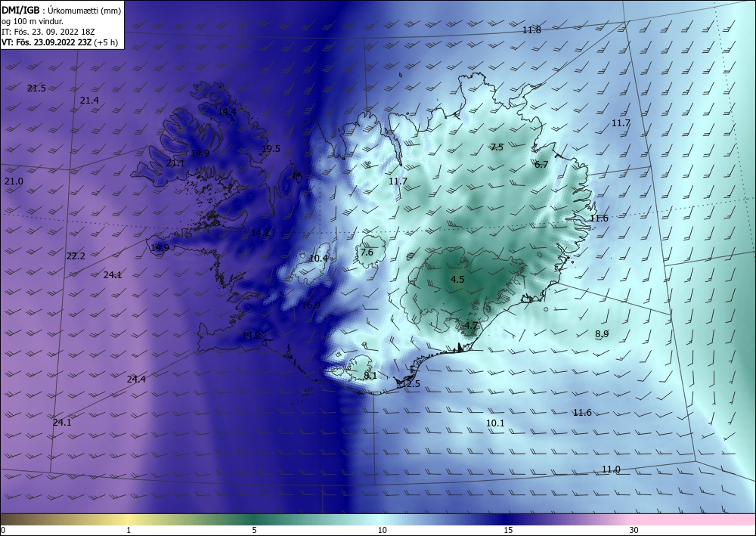Click the 11.8 value label

tap(531, 30)
